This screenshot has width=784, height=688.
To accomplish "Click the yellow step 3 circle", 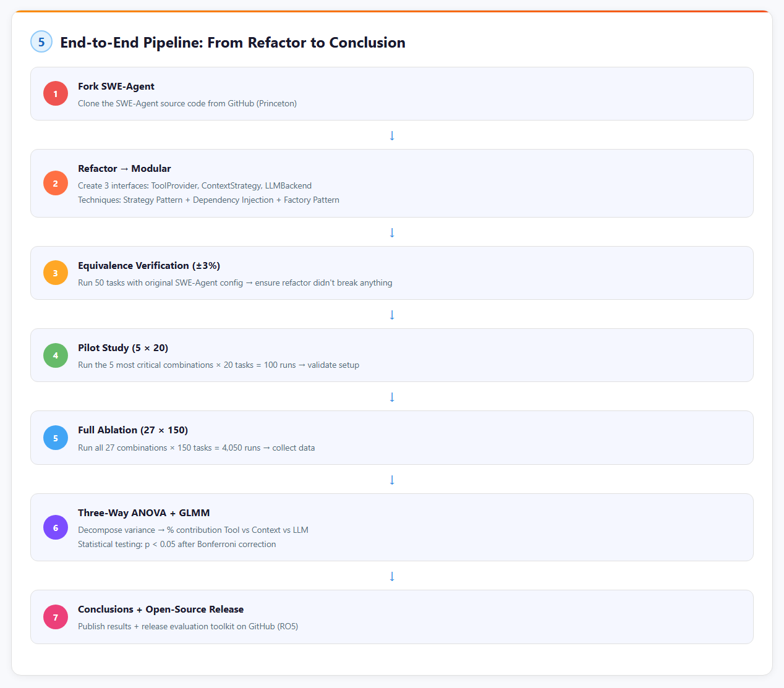I will (x=56, y=273).
